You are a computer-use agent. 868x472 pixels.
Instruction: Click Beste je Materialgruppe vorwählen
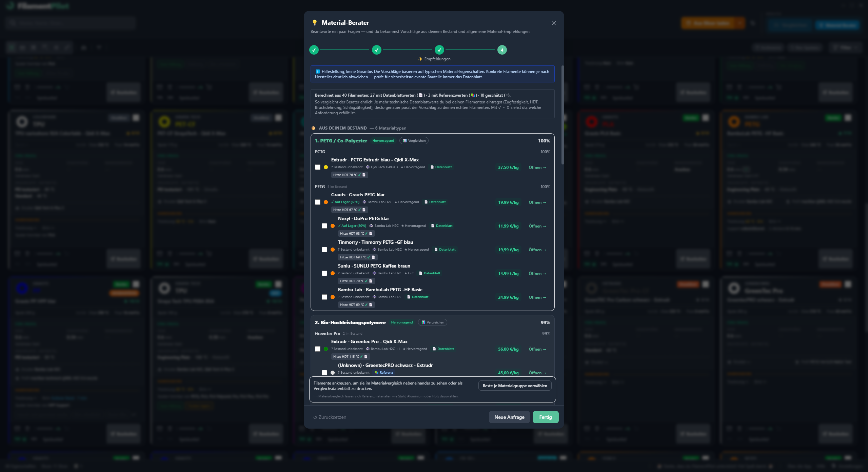pos(515,386)
